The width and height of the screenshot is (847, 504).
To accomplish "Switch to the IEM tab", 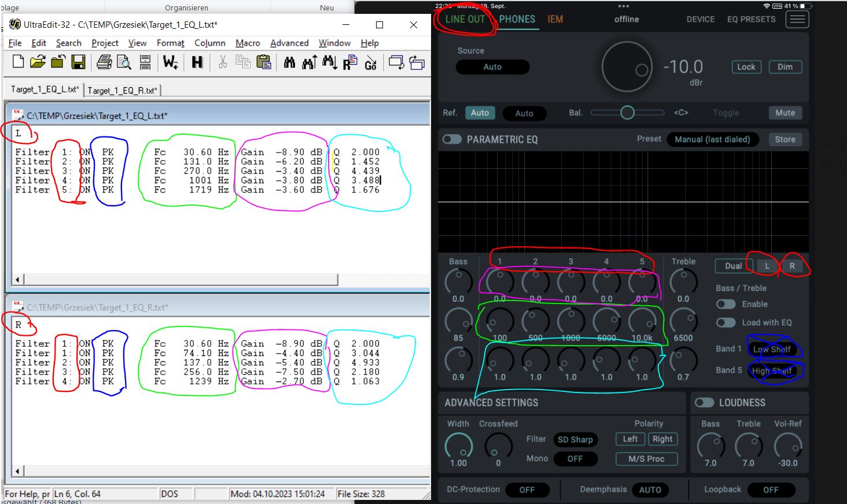I will (555, 19).
